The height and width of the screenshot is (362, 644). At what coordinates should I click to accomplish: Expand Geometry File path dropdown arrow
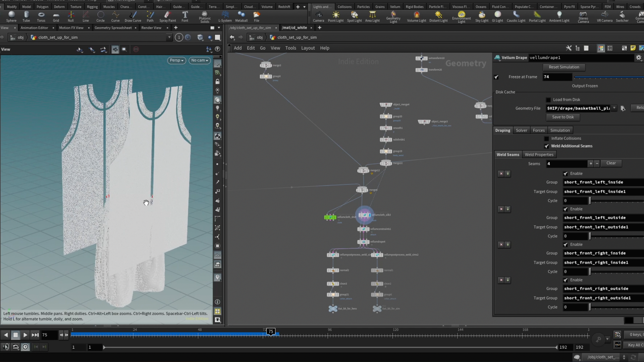click(614, 108)
